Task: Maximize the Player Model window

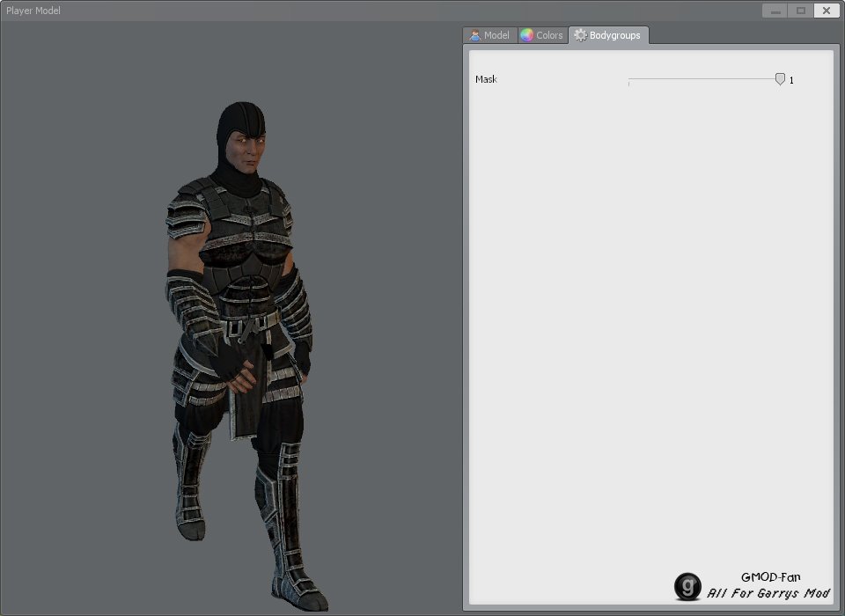Action: pos(800,11)
